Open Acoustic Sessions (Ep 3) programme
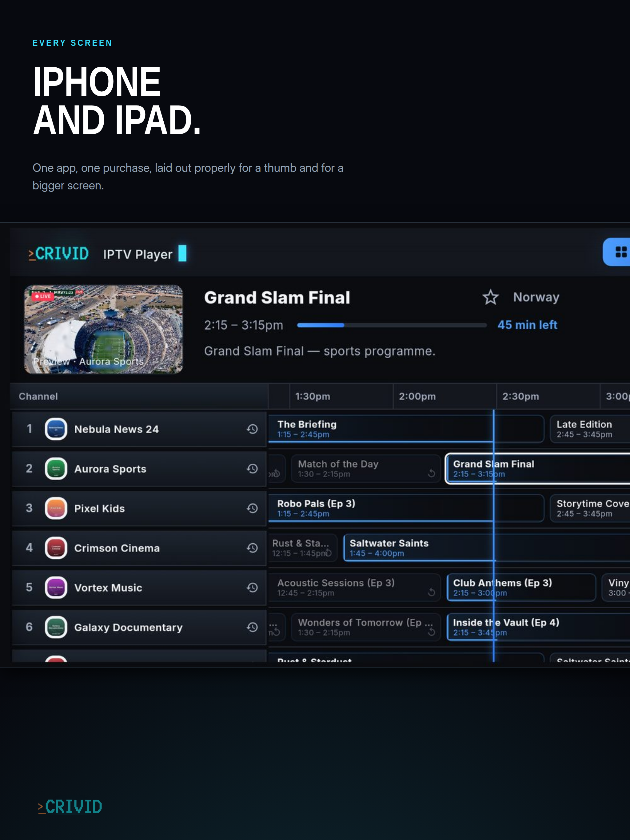 coord(354,588)
